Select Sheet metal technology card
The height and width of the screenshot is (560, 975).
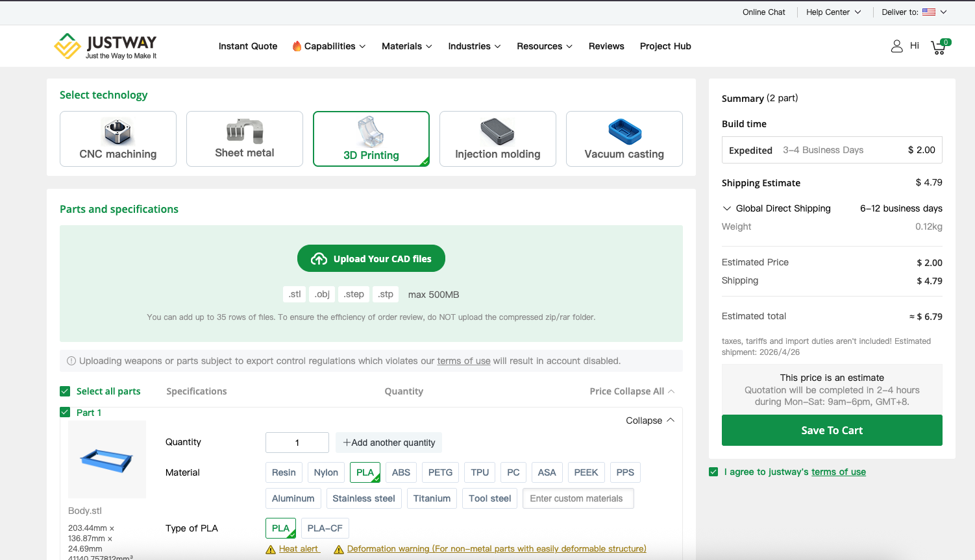(x=245, y=139)
